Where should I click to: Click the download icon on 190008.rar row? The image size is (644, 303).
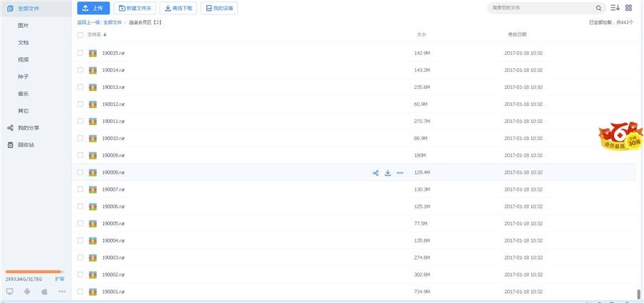coord(388,173)
